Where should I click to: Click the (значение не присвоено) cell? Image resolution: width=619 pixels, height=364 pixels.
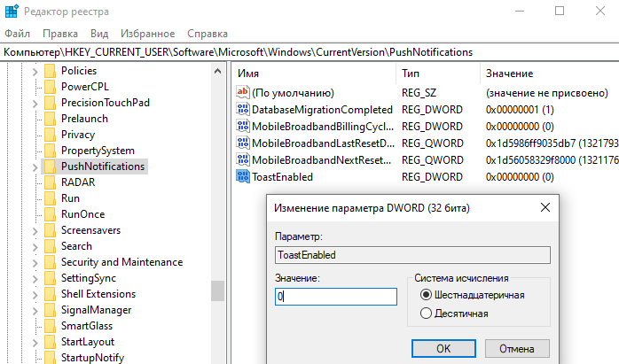coord(547,93)
